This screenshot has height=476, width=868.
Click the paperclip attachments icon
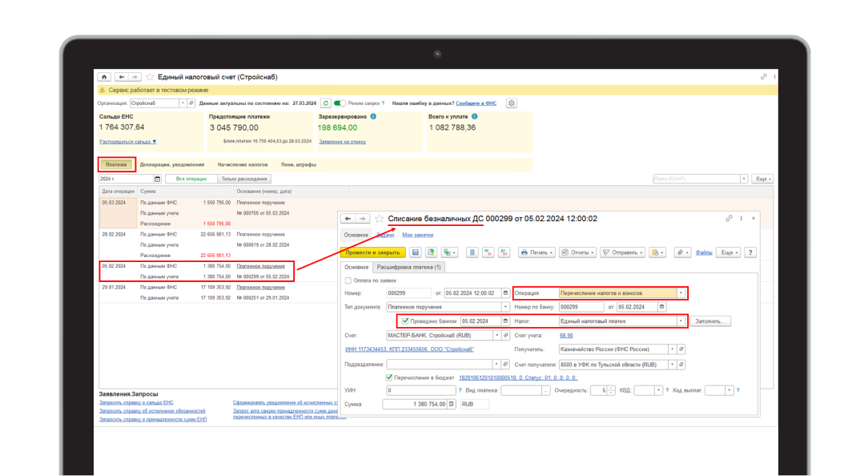[682, 252]
